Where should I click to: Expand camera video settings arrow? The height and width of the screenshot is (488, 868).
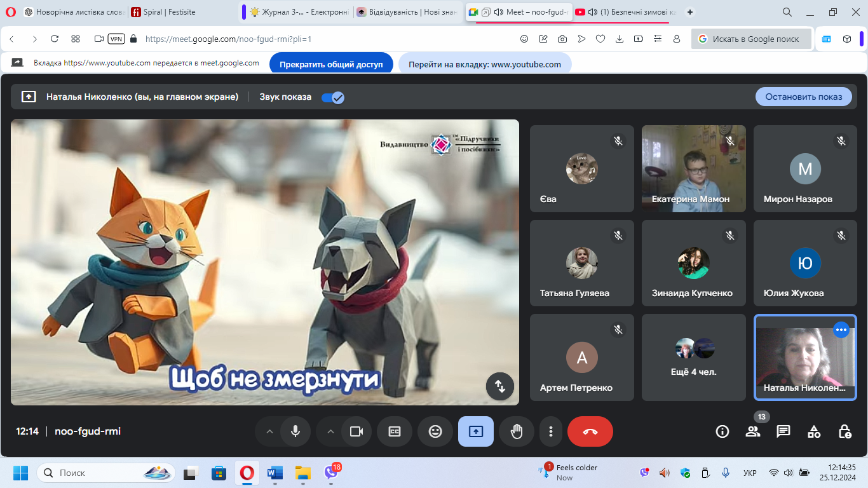click(330, 431)
